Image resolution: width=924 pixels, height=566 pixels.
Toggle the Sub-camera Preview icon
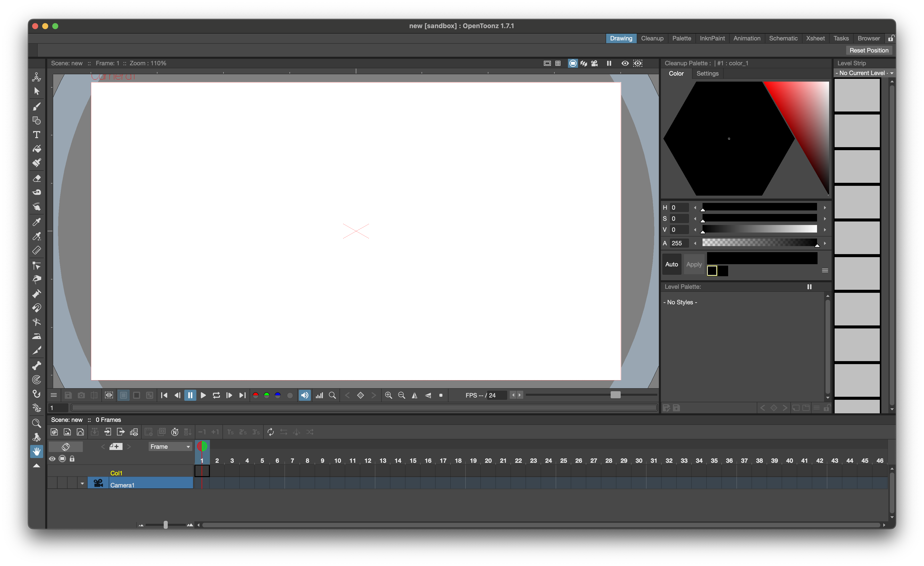638,63
